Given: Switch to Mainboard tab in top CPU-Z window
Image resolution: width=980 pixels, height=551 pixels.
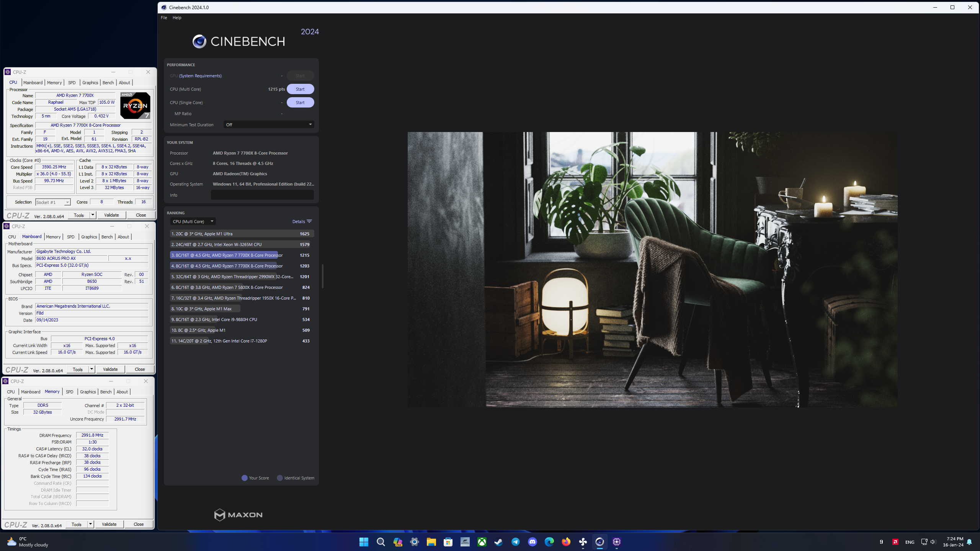Looking at the screenshot, I should (33, 83).
